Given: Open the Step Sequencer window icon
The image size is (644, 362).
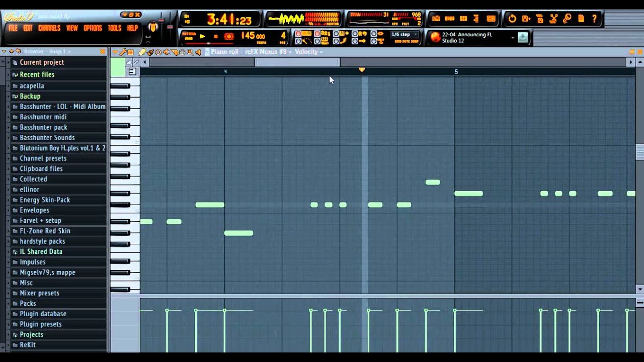Looking at the screenshot, I should (x=449, y=19).
